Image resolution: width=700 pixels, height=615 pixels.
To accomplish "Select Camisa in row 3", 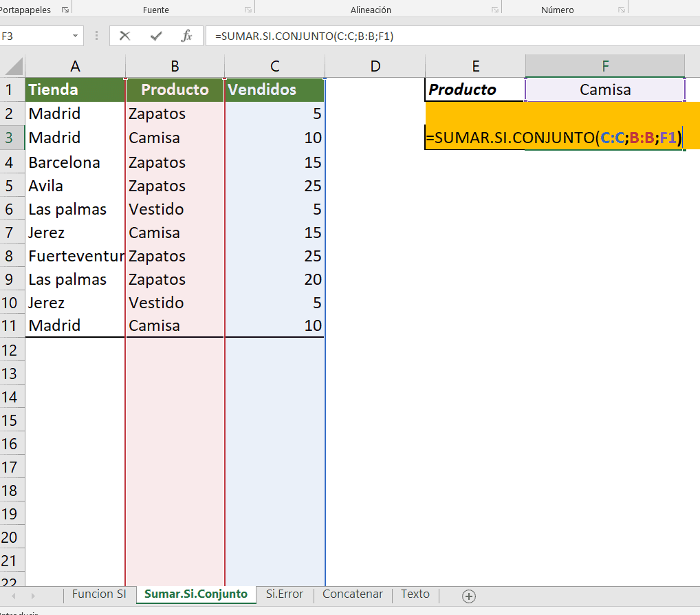I will pyautogui.click(x=175, y=138).
